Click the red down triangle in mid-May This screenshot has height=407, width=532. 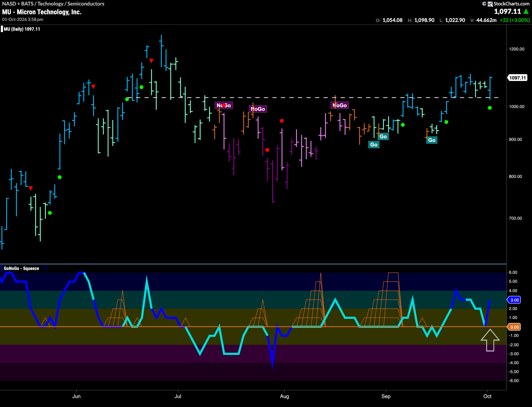[31, 188]
